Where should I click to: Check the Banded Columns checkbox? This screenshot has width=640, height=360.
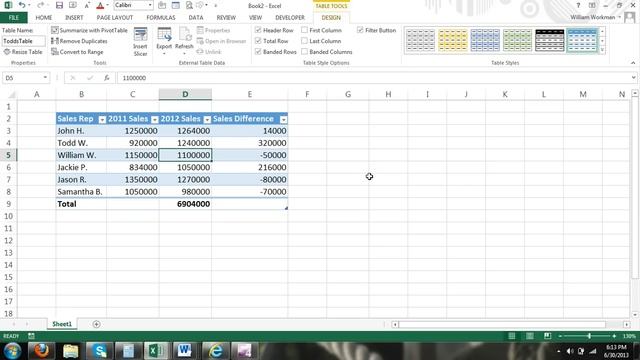[x=304, y=51]
